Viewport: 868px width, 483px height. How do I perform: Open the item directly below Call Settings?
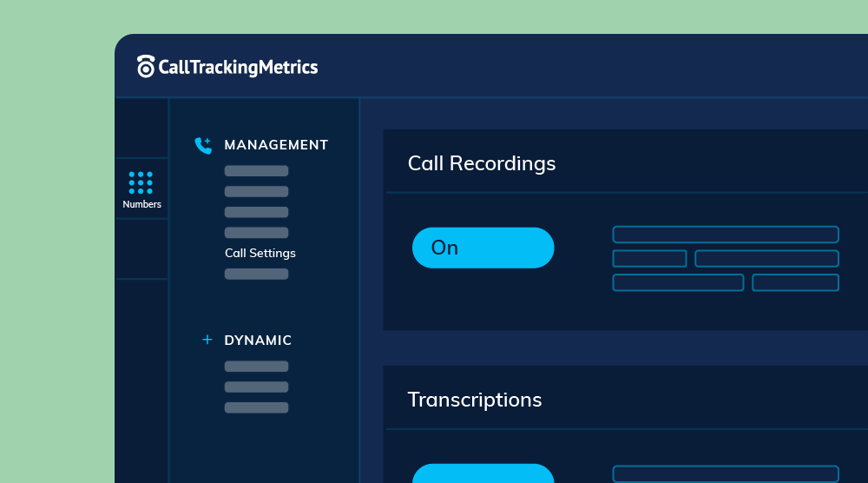256,275
